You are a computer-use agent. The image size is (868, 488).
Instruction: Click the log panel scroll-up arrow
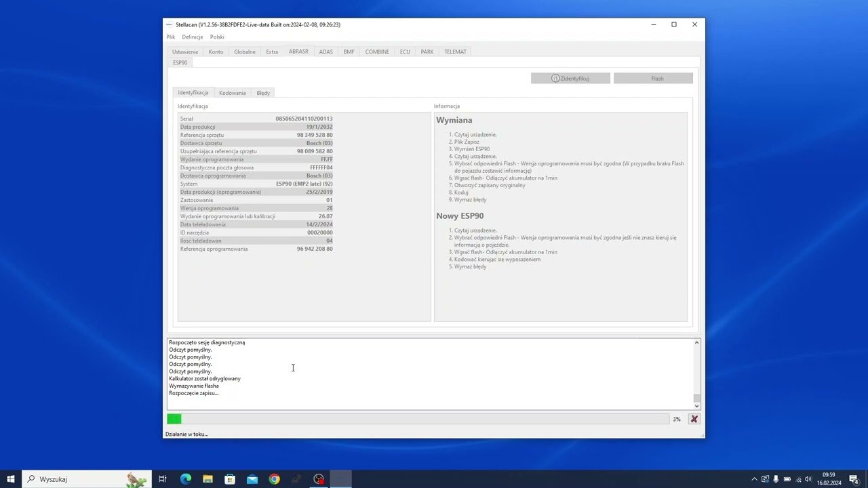coord(696,343)
